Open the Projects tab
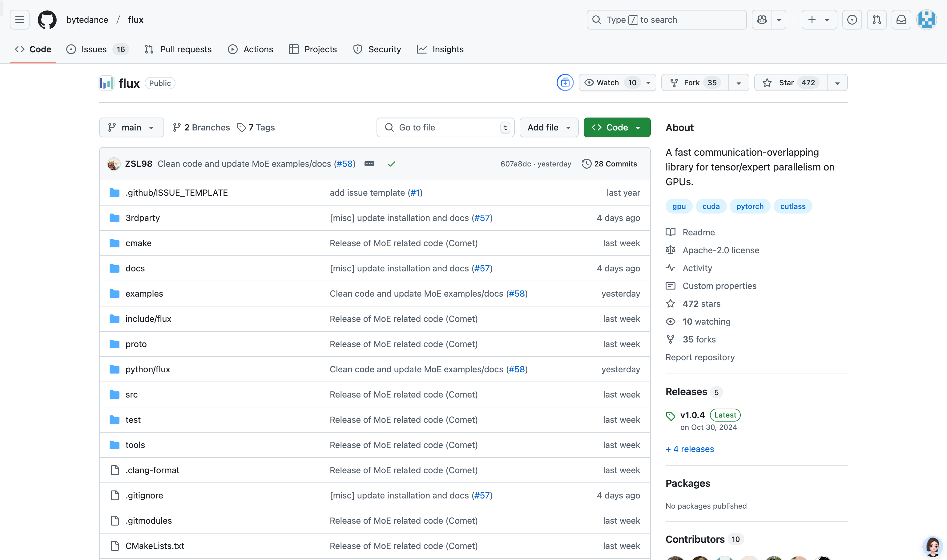This screenshot has height=560, width=947. coord(313,50)
